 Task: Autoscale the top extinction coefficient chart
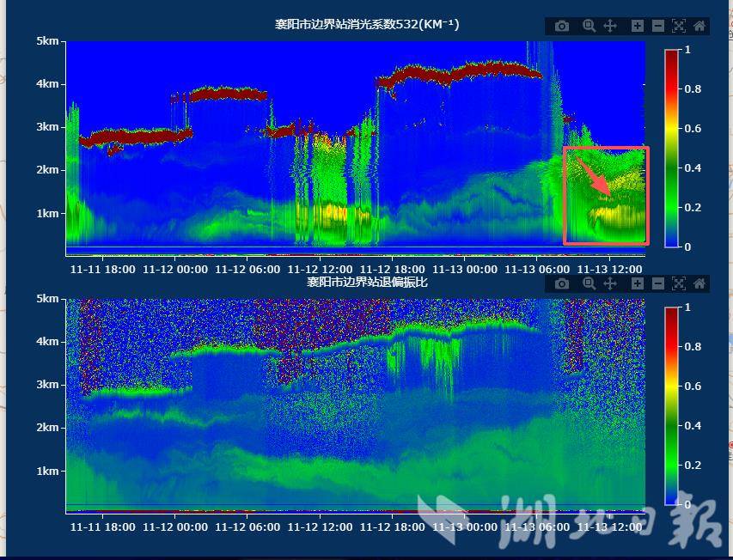679,26
